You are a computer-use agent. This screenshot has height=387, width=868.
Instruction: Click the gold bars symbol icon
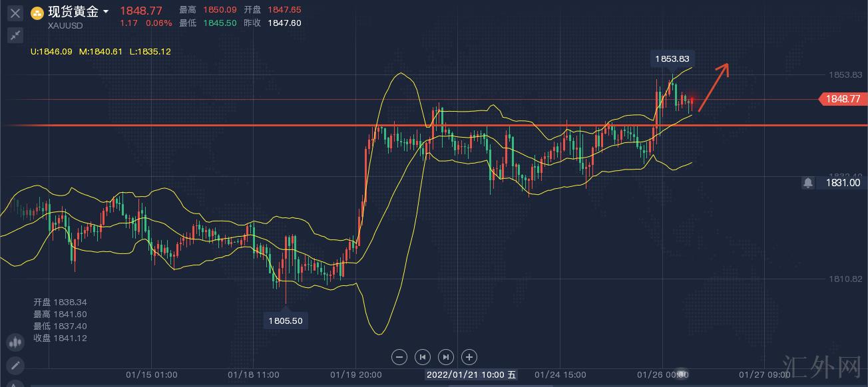coord(37,13)
